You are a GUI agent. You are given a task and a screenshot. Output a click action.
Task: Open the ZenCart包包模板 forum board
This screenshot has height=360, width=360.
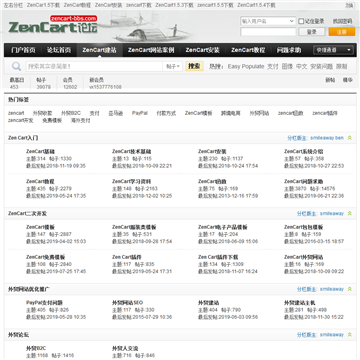click(304, 227)
